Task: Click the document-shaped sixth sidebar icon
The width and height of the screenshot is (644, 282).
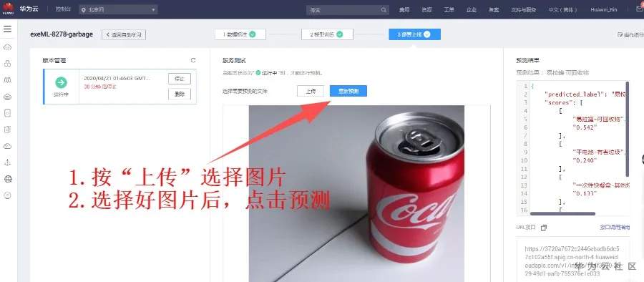Action: click(x=7, y=130)
